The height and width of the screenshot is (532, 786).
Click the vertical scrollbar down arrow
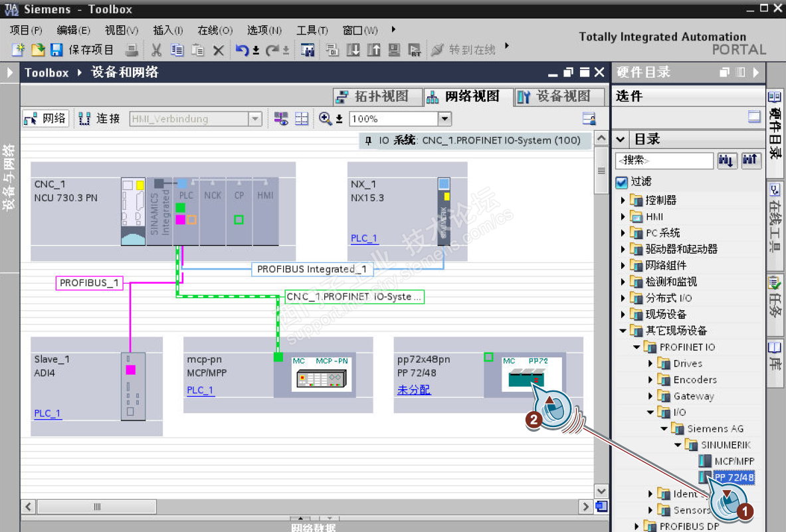[x=601, y=491]
